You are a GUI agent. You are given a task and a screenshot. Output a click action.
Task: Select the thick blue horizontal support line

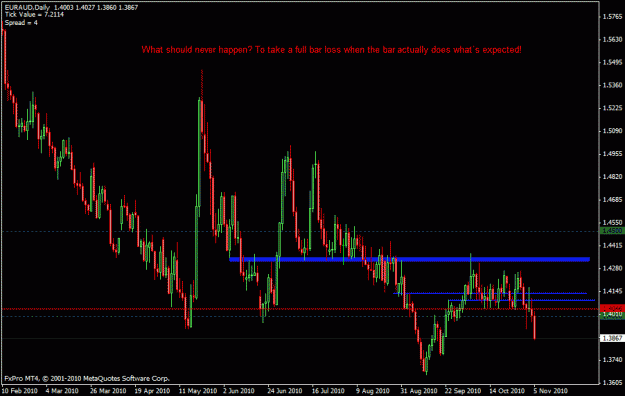click(409, 260)
